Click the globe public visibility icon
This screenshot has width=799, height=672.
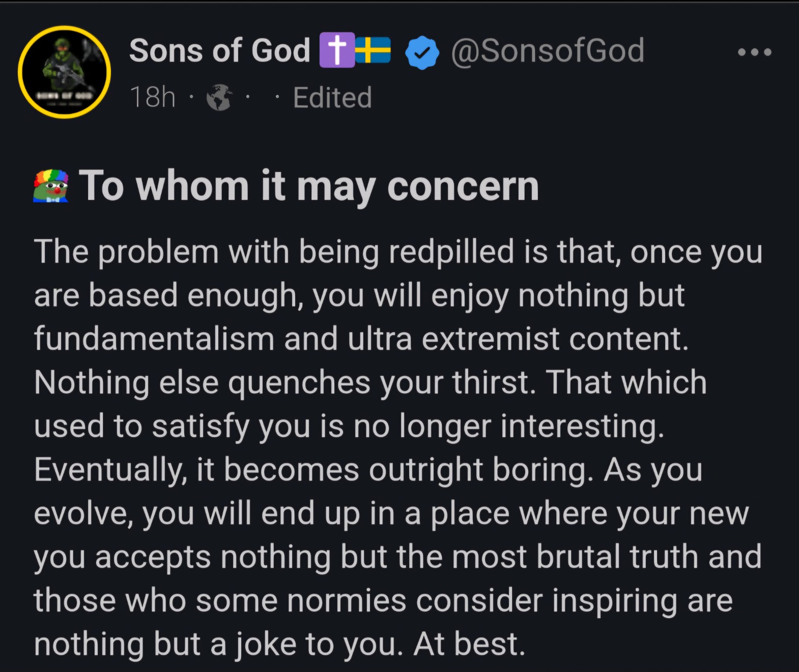[219, 98]
